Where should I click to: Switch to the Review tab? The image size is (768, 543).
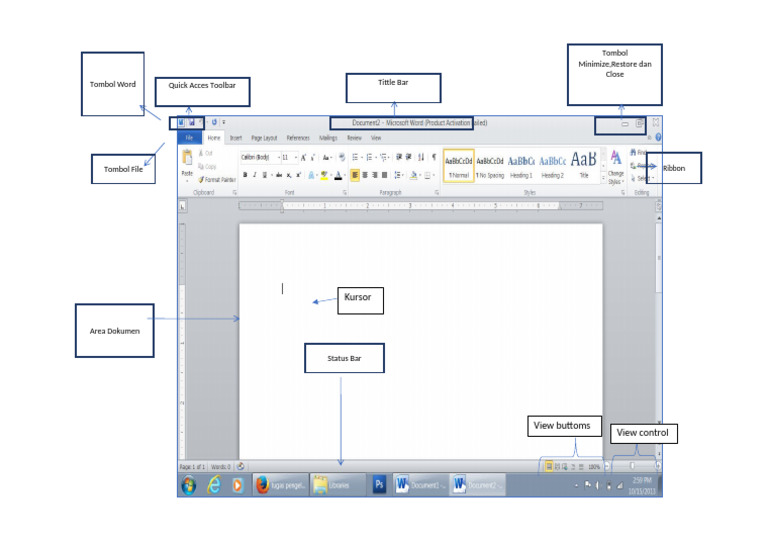click(x=354, y=138)
